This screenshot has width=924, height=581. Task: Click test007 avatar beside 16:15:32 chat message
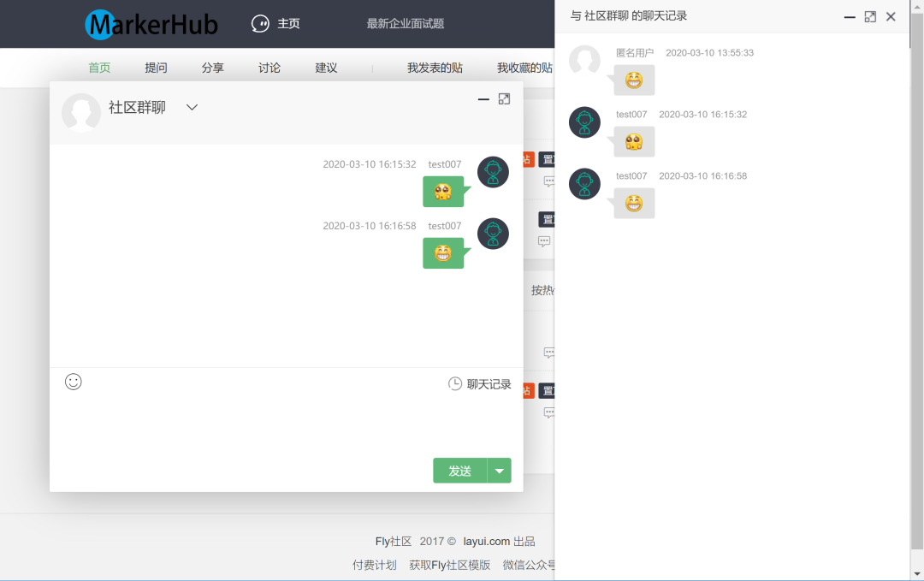[493, 172]
